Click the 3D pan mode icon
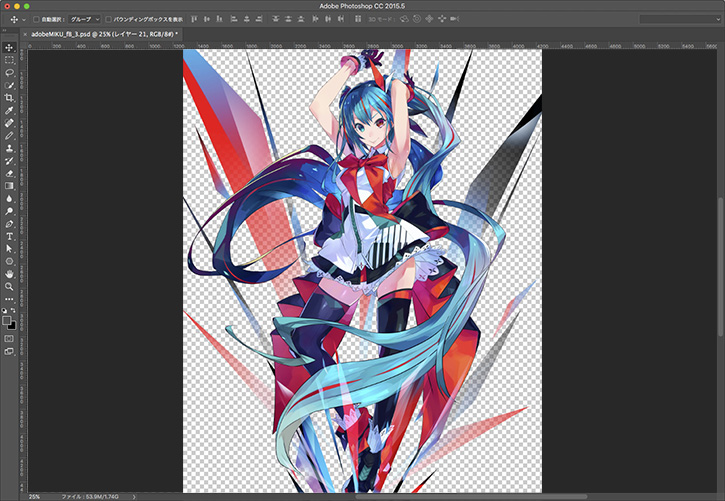The height and width of the screenshot is (501, 725). [429, 19]
